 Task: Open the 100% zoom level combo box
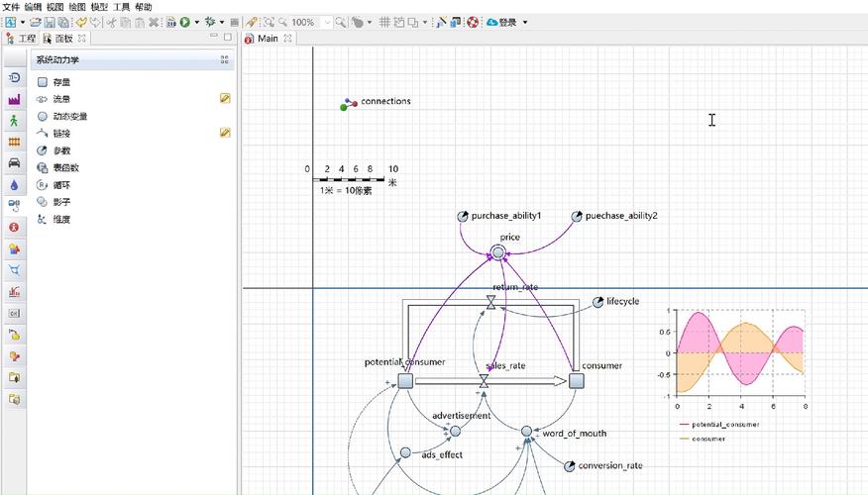point(311,22)
